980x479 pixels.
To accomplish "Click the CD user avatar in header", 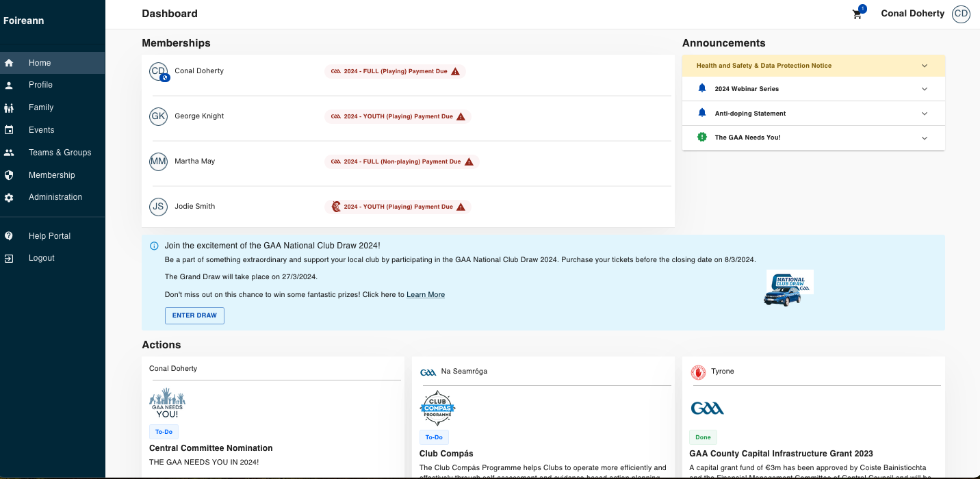I will [x=962, y=14].
